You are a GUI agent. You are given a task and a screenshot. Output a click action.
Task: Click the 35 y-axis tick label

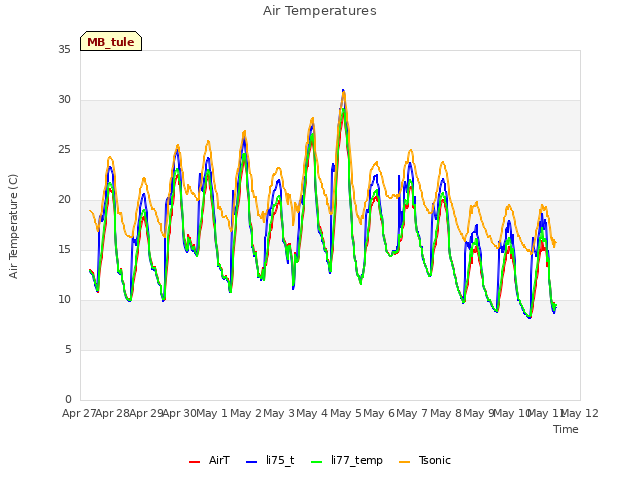[x=64, y=49]
